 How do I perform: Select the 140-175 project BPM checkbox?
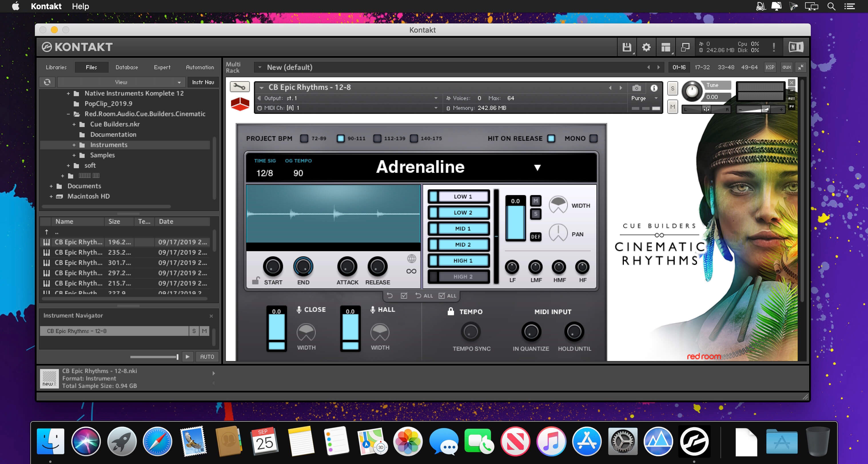(x=414, y=138)
